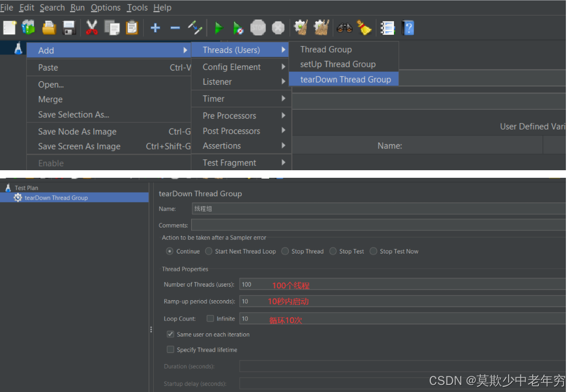
Task: Click the Clear results broom icon
Action: [301, 27]
